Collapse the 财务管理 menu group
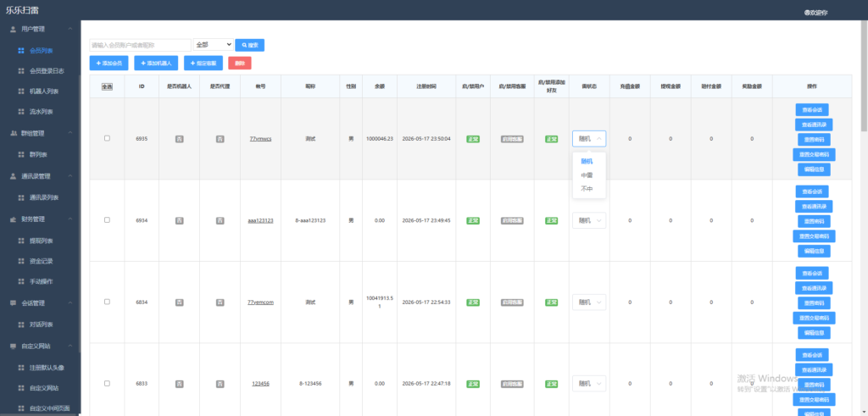Viewport: 868px width, 416px height. click(70, 219)
